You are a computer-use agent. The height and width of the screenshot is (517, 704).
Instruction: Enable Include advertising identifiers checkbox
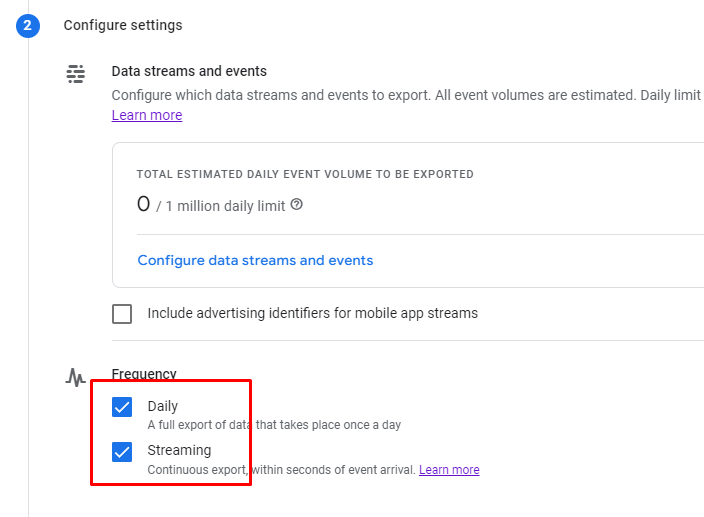[x=122, y=314]
